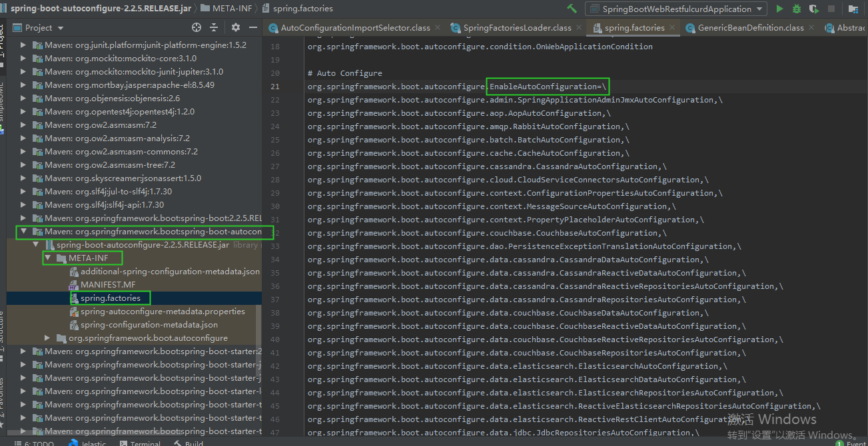Viewport: 868px width, 446px height.
Task: Click the META-INF folder icon
Action: 61,258
